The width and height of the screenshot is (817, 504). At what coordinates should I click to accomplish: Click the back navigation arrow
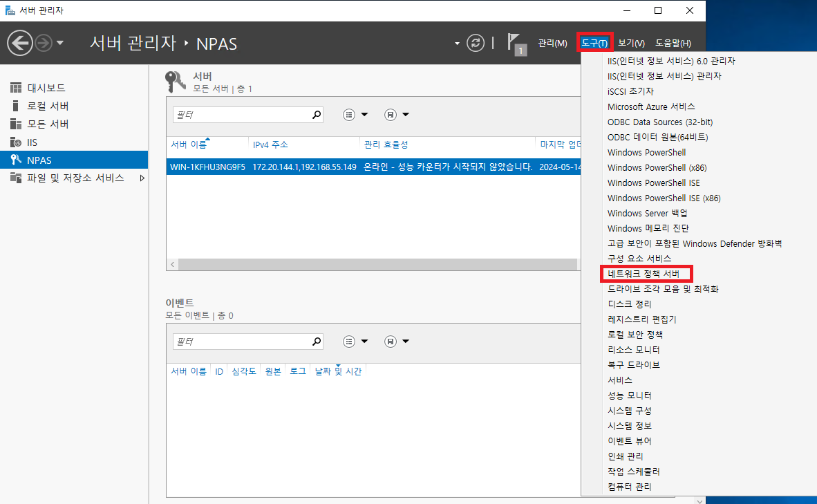(x=20, y=43)
